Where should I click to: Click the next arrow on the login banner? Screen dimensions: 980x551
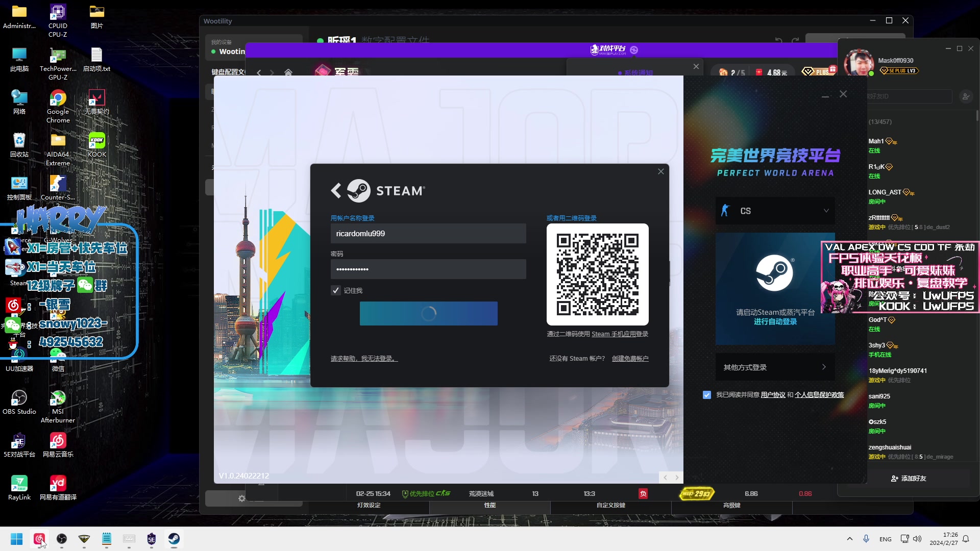point(677,478)
